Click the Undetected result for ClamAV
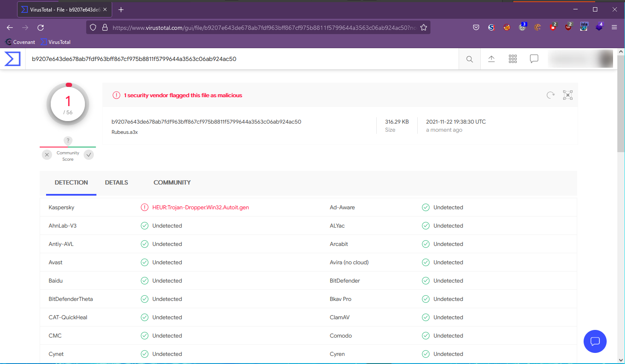 (448, 318)
